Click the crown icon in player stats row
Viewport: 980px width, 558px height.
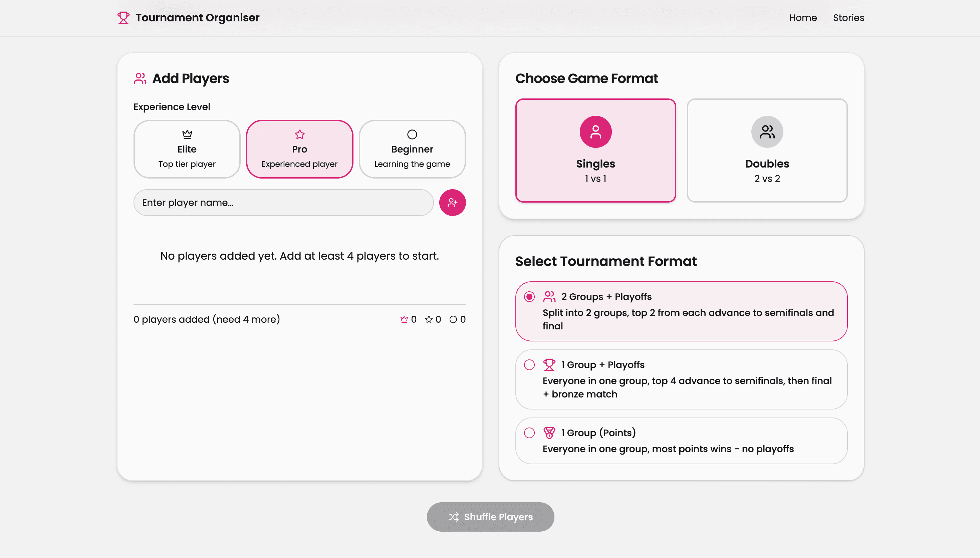point(404,319)
